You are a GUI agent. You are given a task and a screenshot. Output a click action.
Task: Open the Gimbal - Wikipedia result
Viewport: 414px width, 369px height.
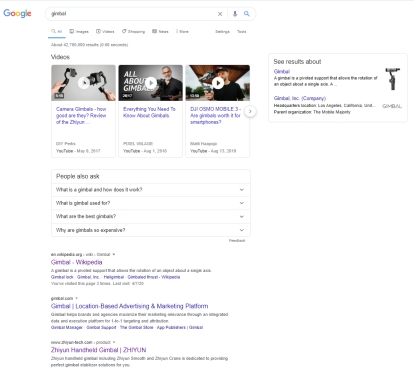[76, 262]
